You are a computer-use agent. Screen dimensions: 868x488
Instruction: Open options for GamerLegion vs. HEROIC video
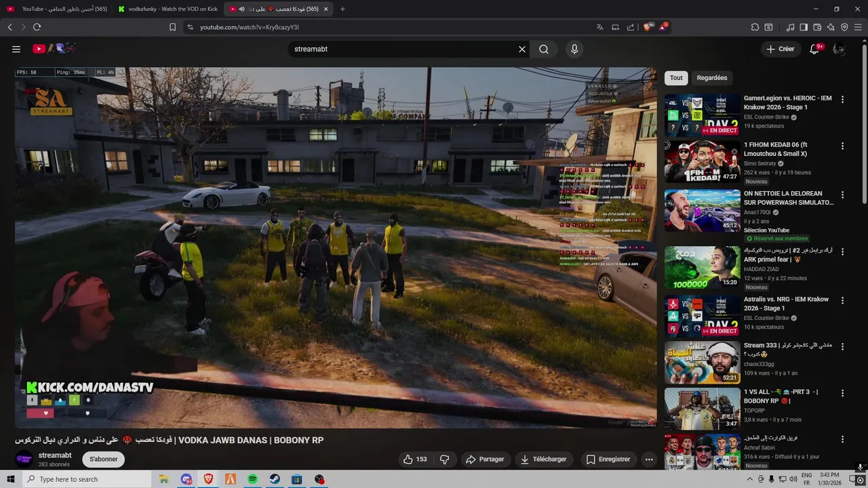[x=843, y=99]
